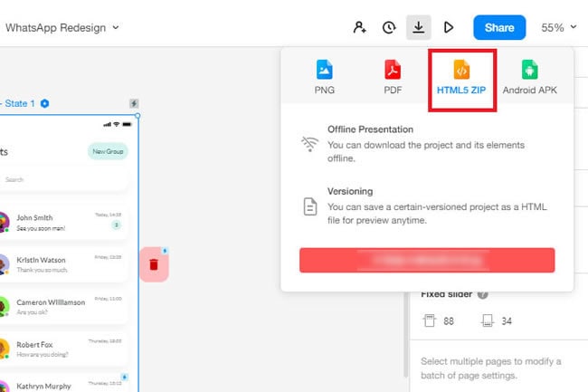Screen dimensions: 588x392
Task: Click the lightning marker on the trash element
Action: point(165,251)
